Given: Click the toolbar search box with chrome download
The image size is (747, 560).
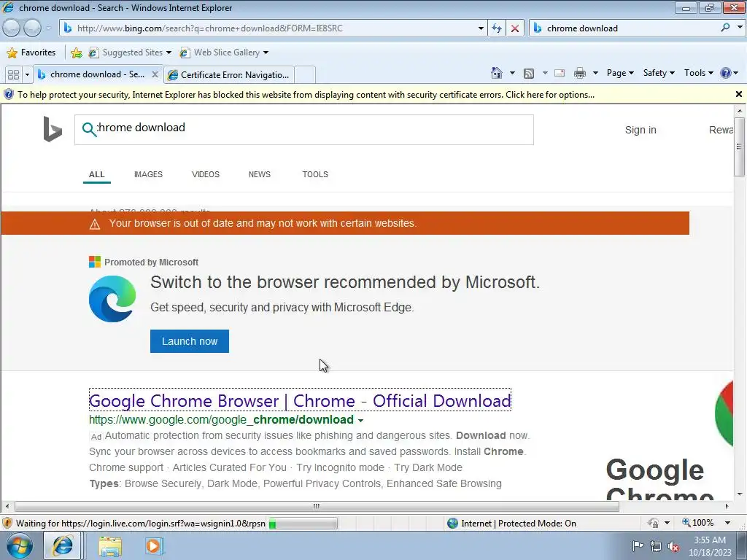Looking at the screenshot, I should click(x=624, y=28).
